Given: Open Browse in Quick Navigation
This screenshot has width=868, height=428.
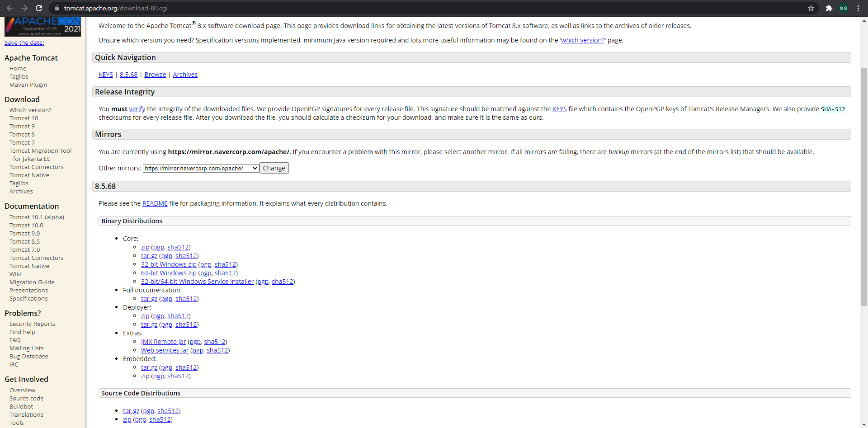Looking at the screenshot, I should click(x=155, y=75).
